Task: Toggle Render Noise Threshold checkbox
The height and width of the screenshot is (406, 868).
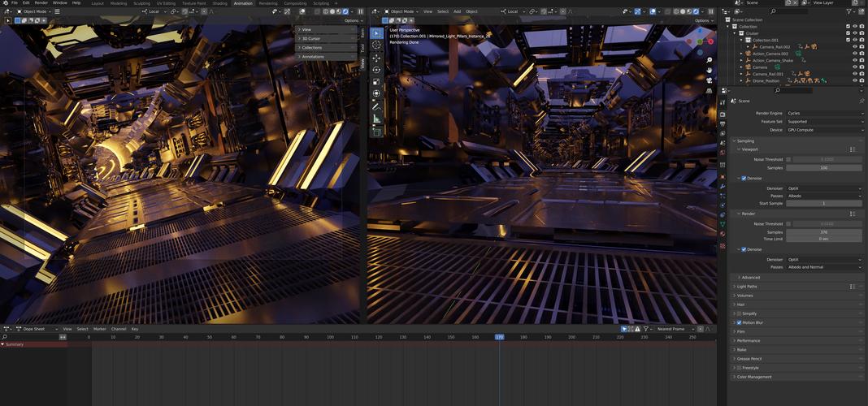Action: click(x=788, y=224)
